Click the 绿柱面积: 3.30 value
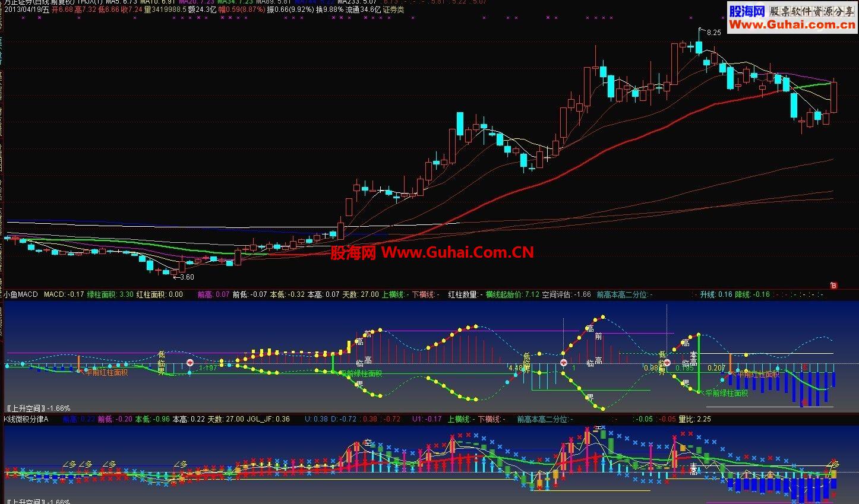Screen dimensions: 859x504 110,294
